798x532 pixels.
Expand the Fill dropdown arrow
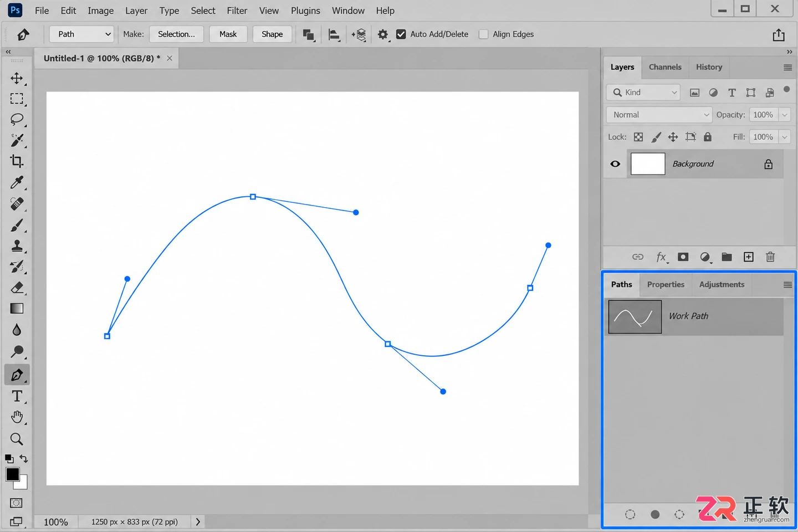785,137
